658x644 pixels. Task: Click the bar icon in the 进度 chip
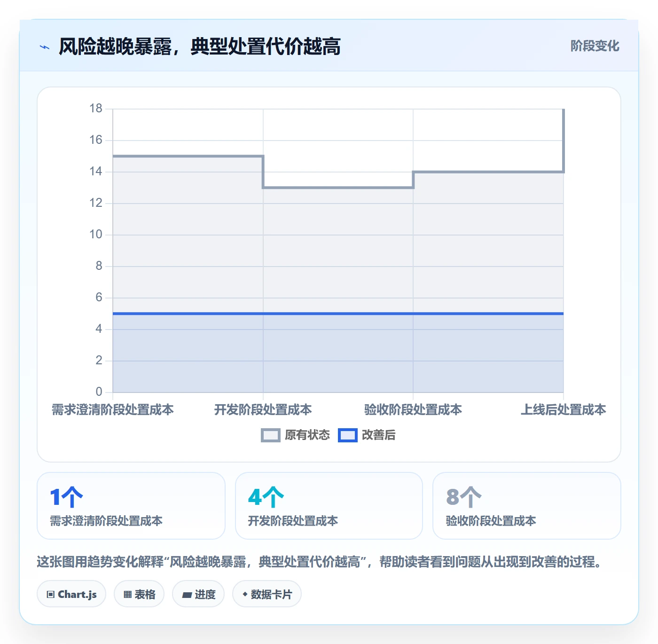[187, 595]
